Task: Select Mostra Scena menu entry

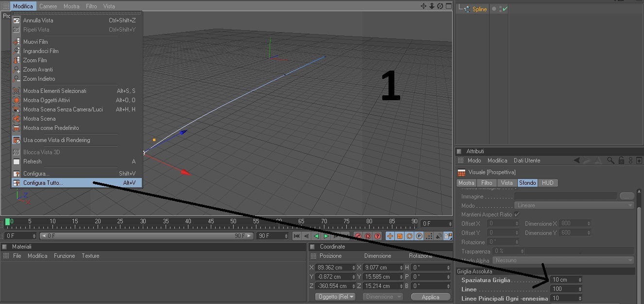Action: pos(77,119)
